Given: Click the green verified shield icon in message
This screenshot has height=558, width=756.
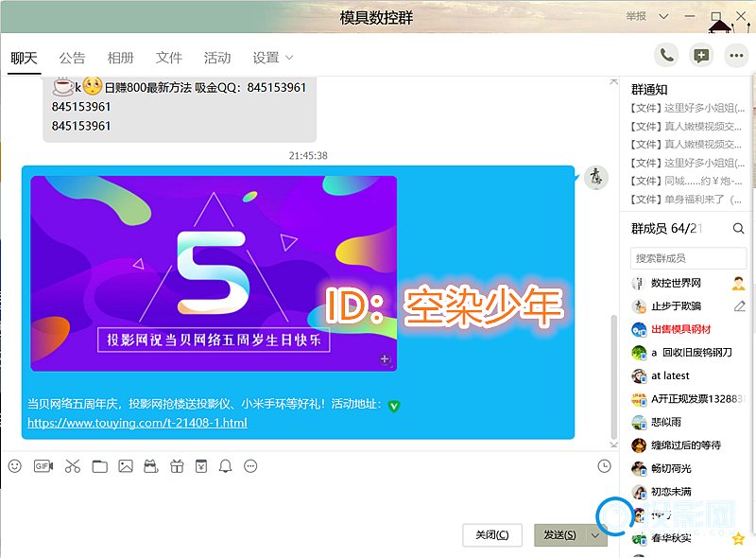Looking at the screenshot, I should [x=394, y=406].
